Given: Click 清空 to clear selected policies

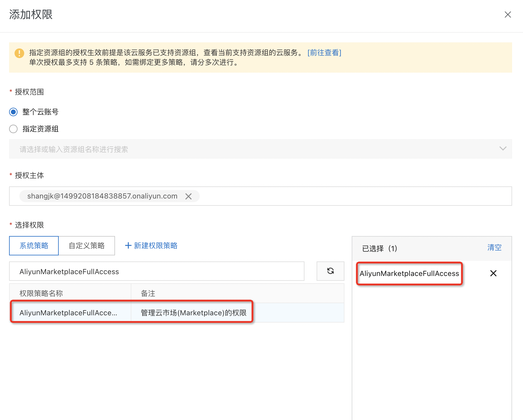Looking at the screenshot, I should [x=494, y=248].
